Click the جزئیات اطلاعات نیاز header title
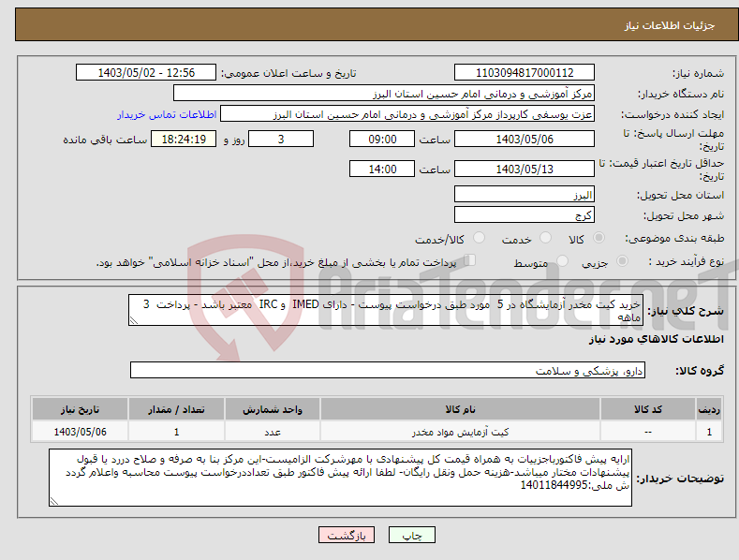 tap(670, 25)
